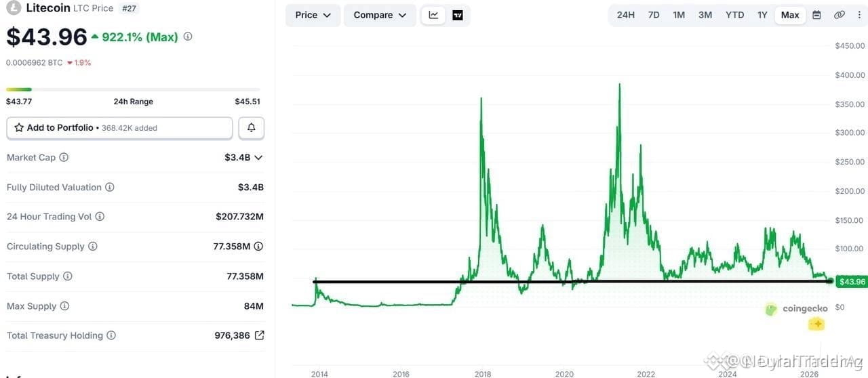Viewport: 868px width, 378px height.
Task: Show Market Cap info tooltip icon
Action: (x=64, y=157)
